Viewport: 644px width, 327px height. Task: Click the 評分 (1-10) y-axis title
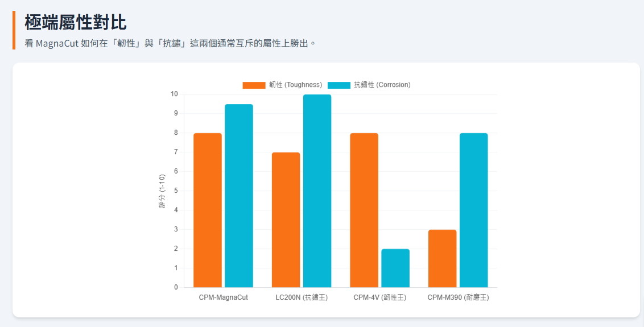pos(162,191)
